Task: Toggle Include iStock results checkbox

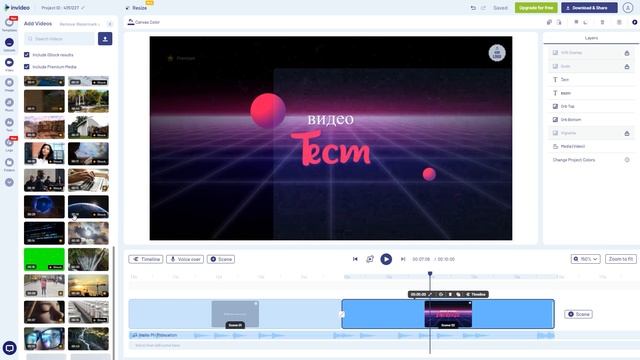Action: pyautogui.click(x=27, y=55)
